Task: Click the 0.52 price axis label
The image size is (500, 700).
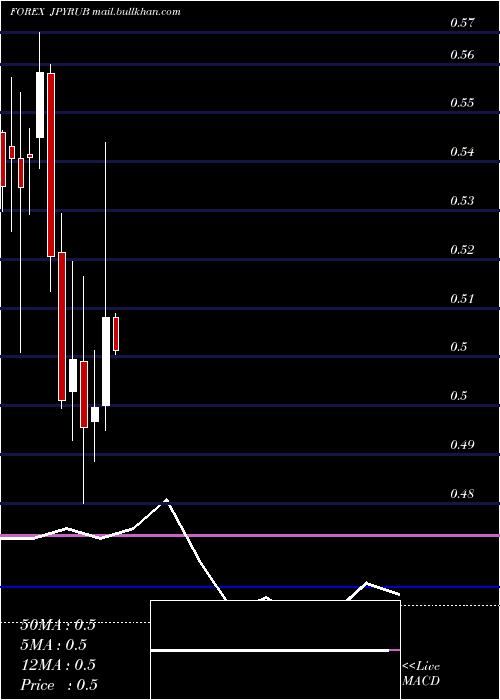Action: [462, 249]
